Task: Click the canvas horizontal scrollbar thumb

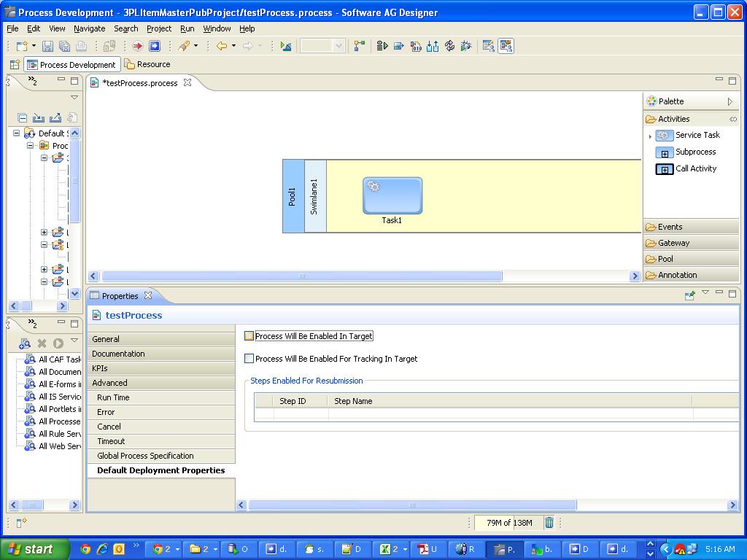Action: pos(301,276)
